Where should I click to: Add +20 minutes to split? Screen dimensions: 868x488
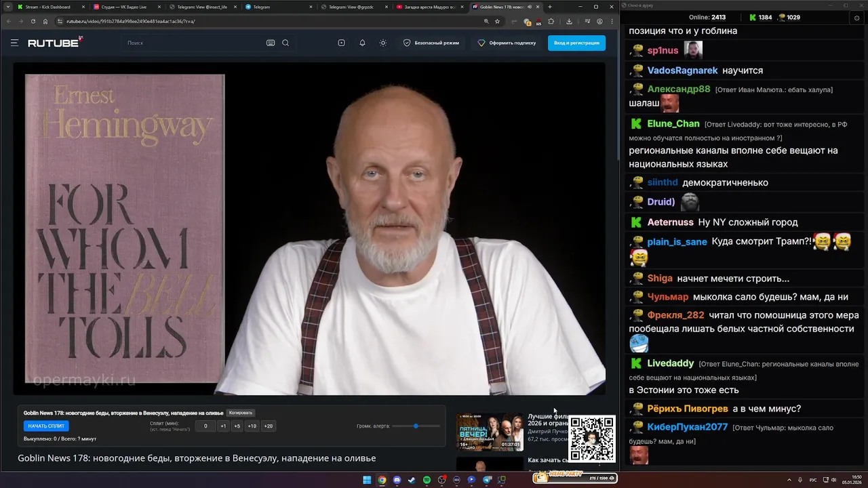[x=269, y=426]
